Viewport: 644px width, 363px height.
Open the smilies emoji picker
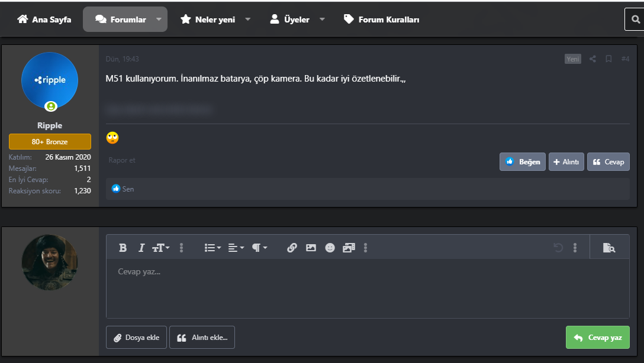[330, 248]
